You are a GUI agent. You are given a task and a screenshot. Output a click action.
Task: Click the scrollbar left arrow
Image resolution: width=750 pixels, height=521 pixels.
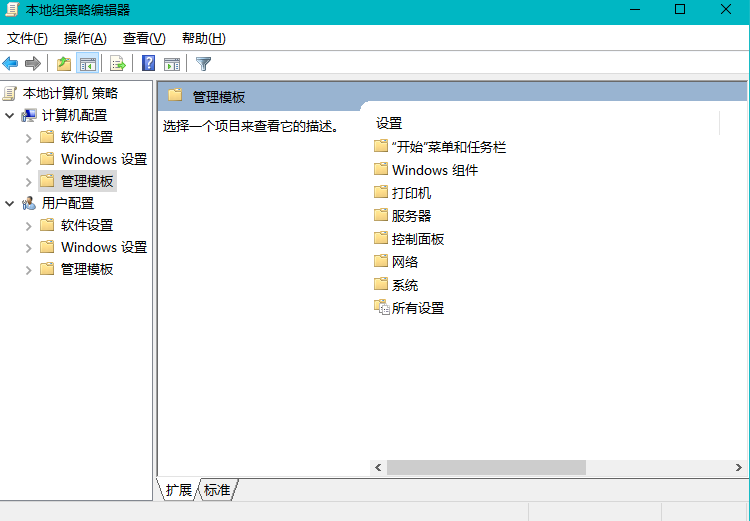pos(378,467)
